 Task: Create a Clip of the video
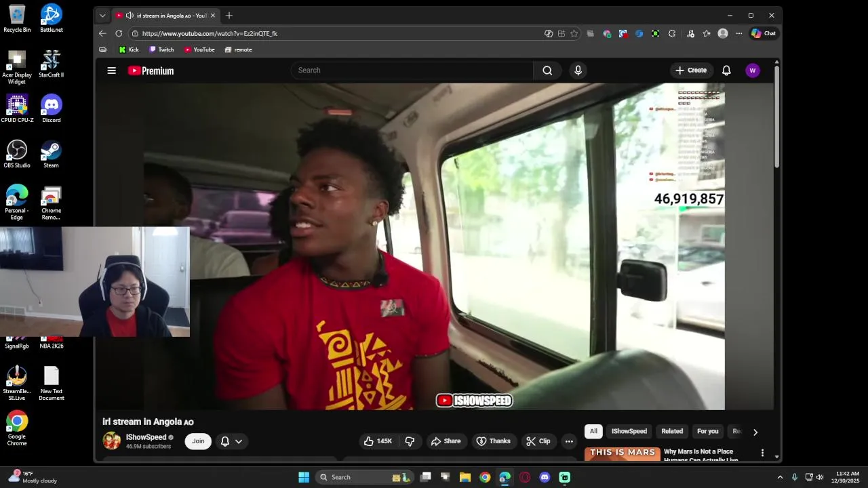pos(538,441)
